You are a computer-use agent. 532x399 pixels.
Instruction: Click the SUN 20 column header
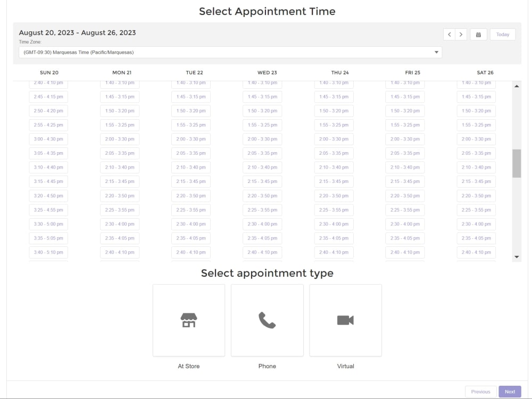(49, 72)
